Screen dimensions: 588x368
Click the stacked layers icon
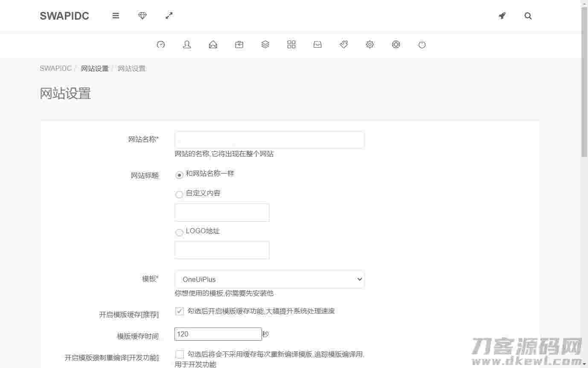(x=265, y=44)
